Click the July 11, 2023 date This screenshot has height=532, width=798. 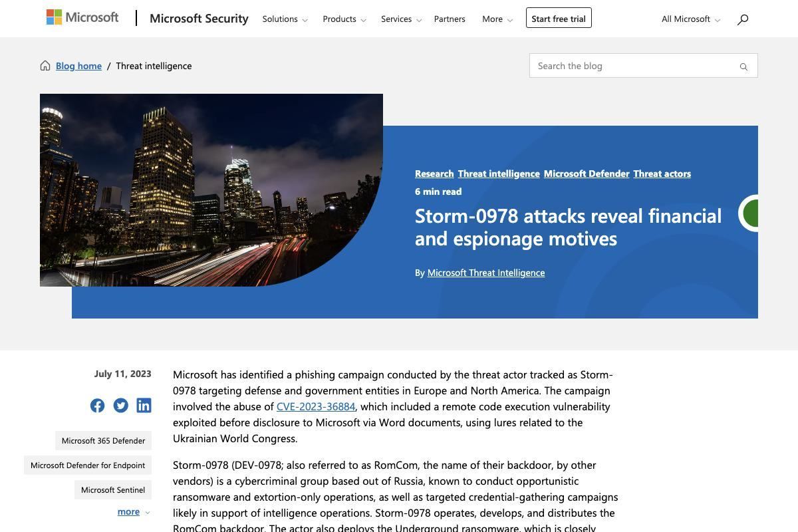pyautogui.click(x=123, y=374)
